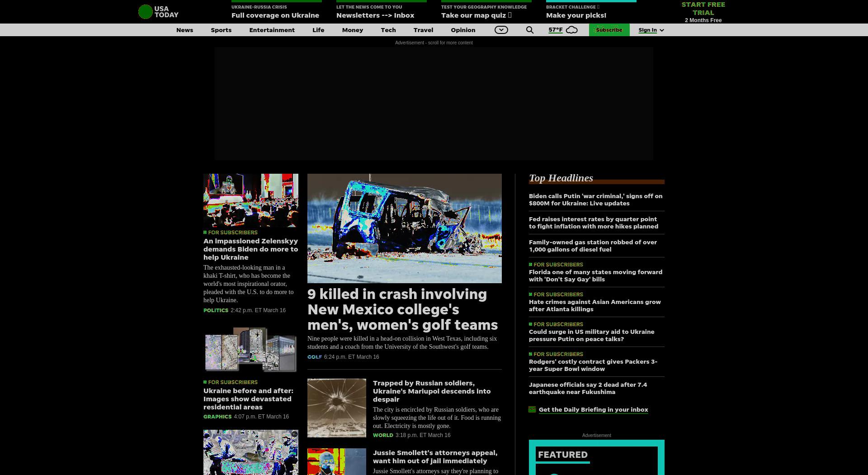Image resolution: width=868 pixels, height=475 pixels.
Task: Open Japanese officials earthquake Fukushima headline
Action: coord(588,388)
